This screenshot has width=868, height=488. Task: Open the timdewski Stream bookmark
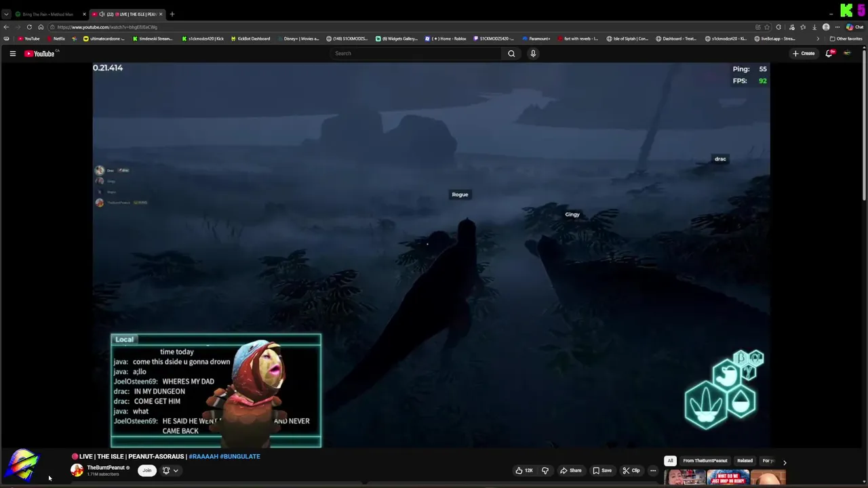point(153,39)
